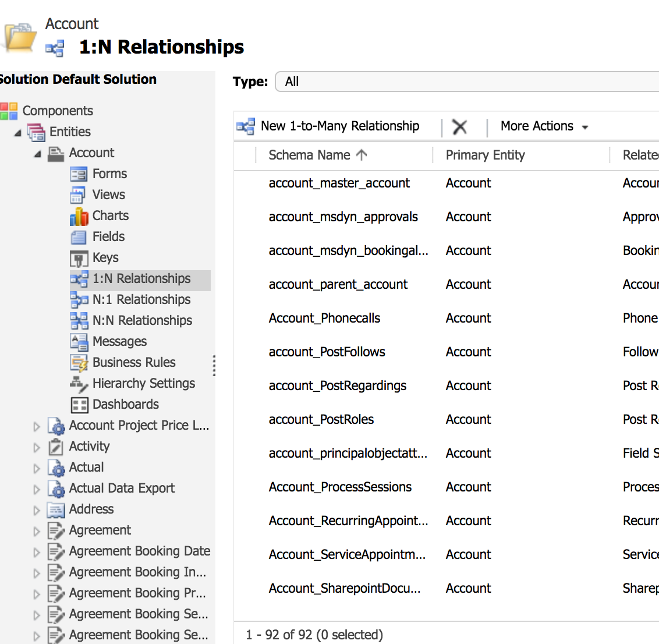Expand the Actual Data Export node
Image resolution: width=659 pixels, height=644 pixels.
click(x=37, y=489)
